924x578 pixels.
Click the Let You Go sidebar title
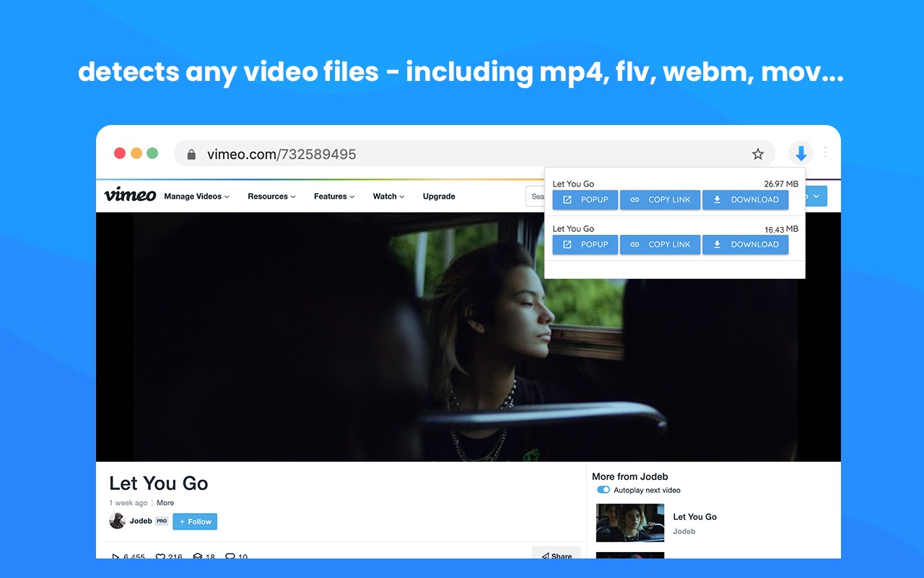tap(694, 517)
